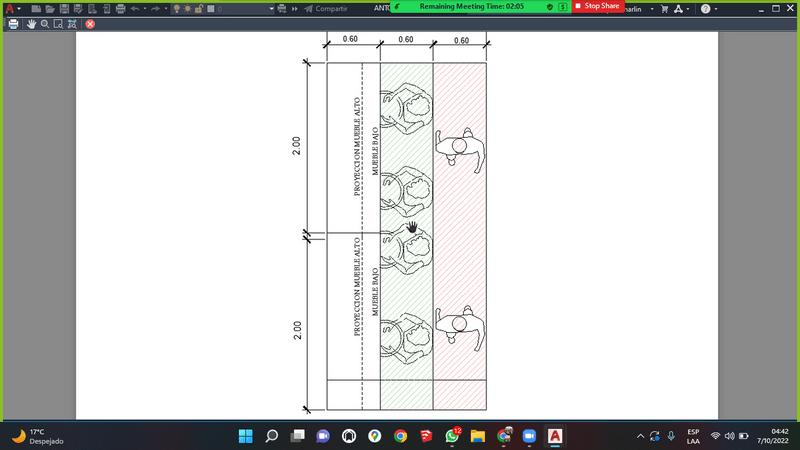Click the Wi-Fi network tray icon
The image size is (800, 450).
(715, 436)
